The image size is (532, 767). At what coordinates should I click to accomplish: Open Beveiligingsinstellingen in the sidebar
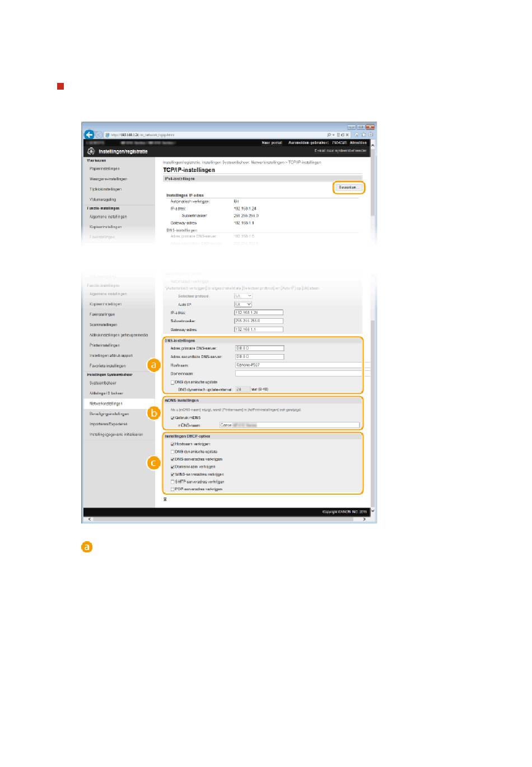click(x=109, y=414)
